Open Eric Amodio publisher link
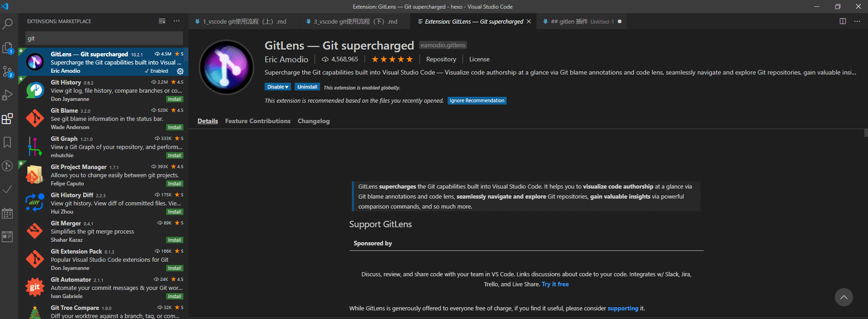 286,59
